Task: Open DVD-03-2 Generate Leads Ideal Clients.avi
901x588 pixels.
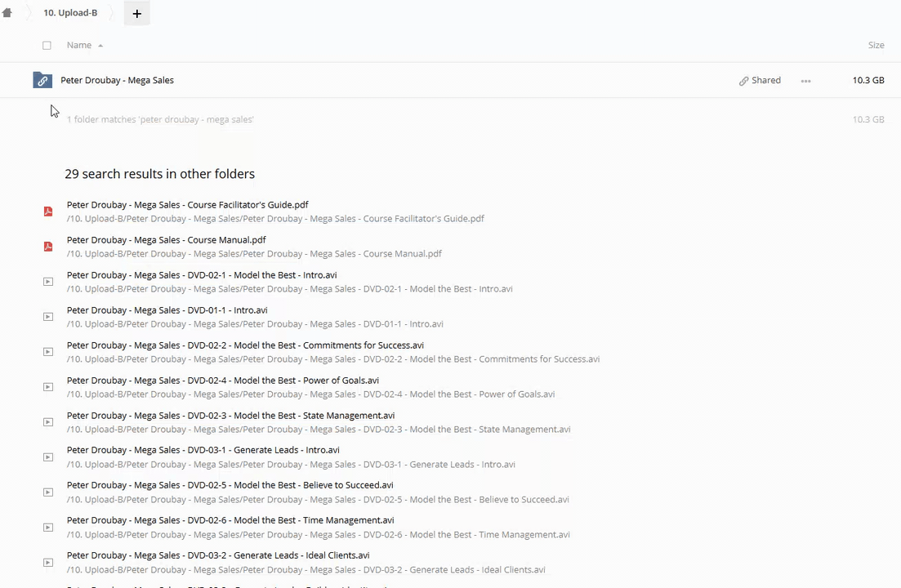Action: pyautogui.click(x=217, y=555)
